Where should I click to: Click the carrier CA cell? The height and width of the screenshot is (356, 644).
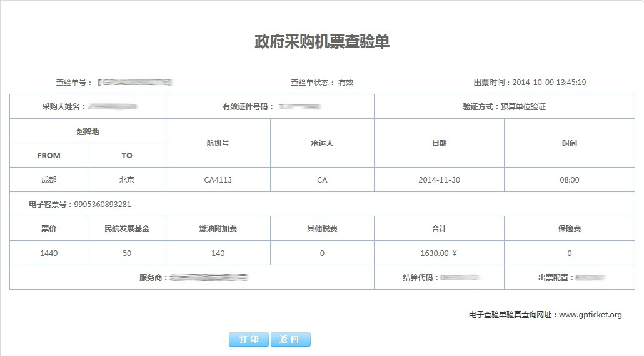322,180
